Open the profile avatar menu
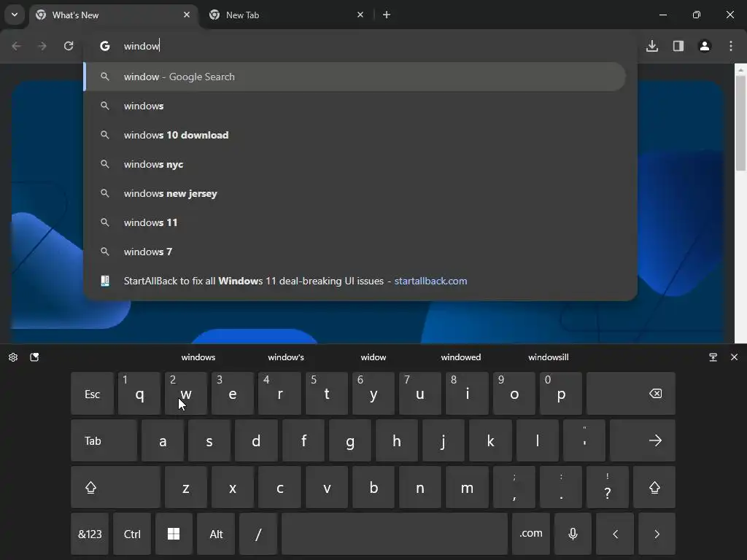This screenshot has height=560, width=747. 705,46
